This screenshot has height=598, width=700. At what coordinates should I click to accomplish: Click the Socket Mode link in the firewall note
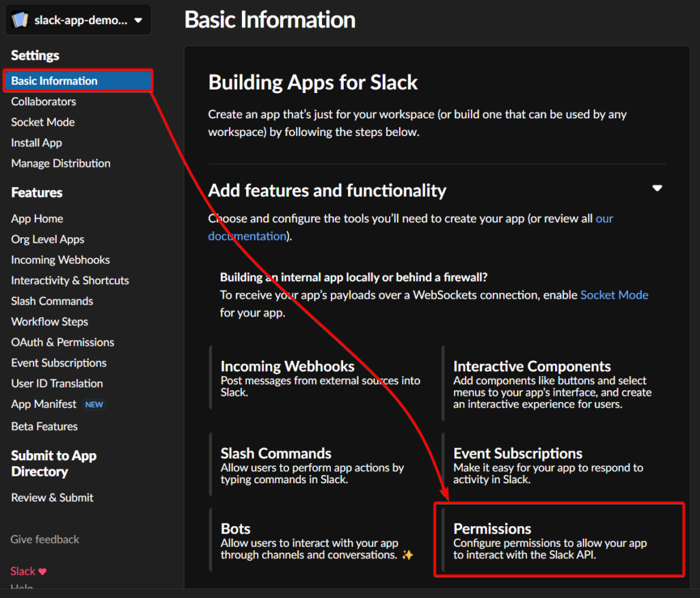(613, 295)
